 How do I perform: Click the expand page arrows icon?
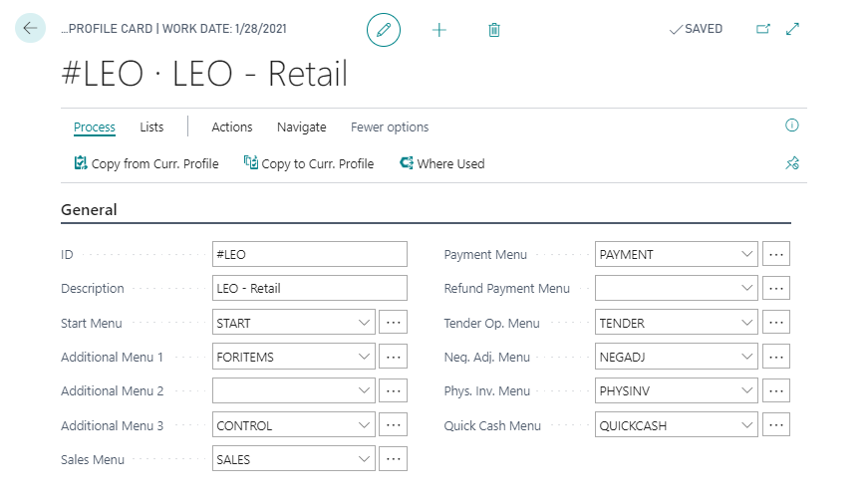[x=793, y=29]
